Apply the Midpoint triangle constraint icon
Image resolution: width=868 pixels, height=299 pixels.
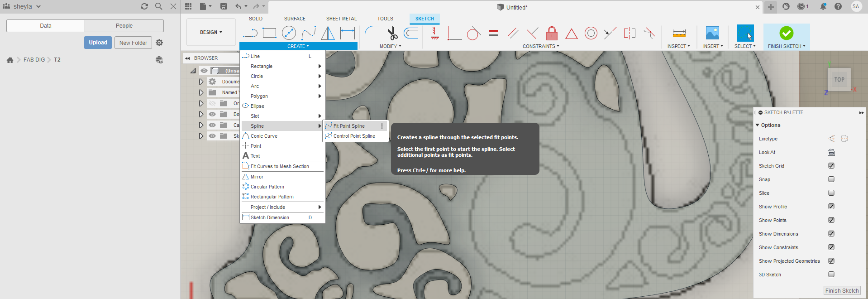pos(572,34)
